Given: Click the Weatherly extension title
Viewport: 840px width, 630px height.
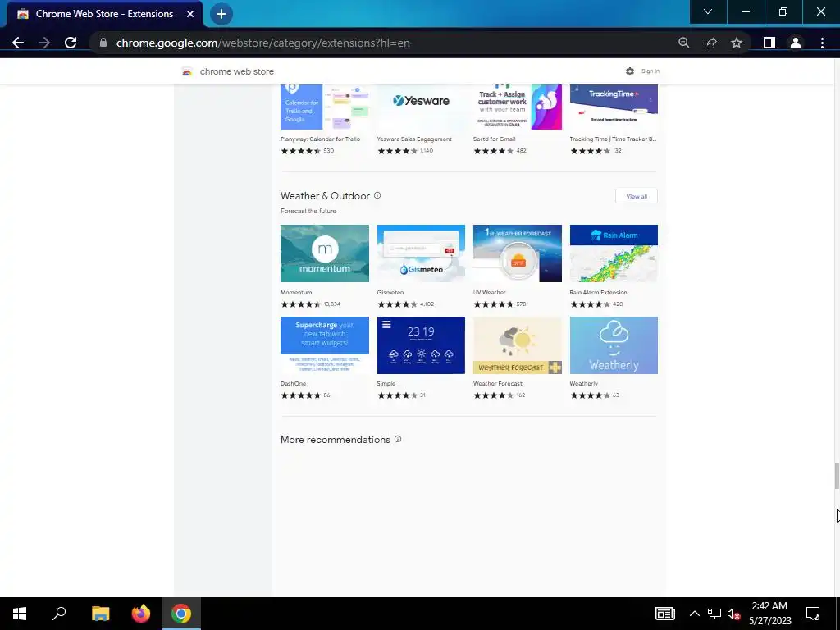Looking at the screenshot, I should click(583, 384).
